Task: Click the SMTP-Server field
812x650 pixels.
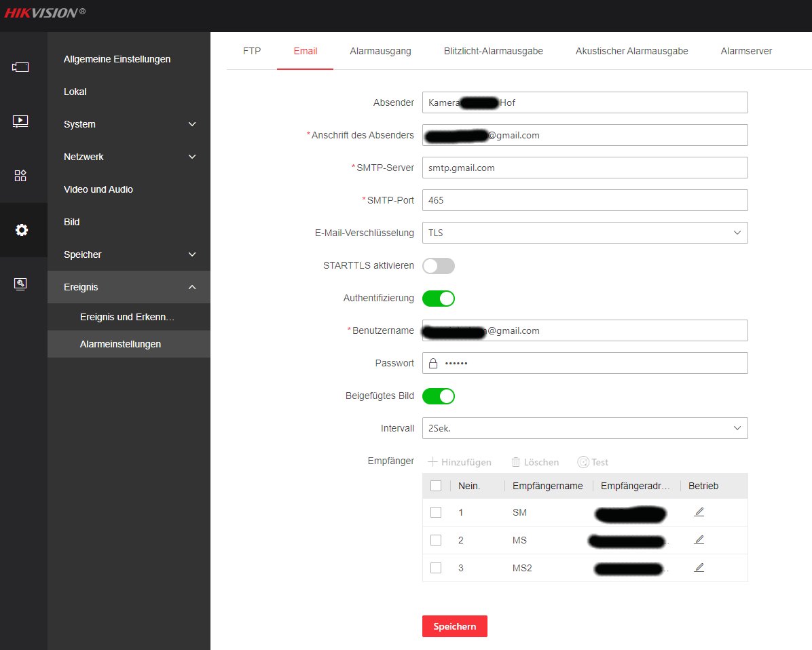Action: [585, 168]
